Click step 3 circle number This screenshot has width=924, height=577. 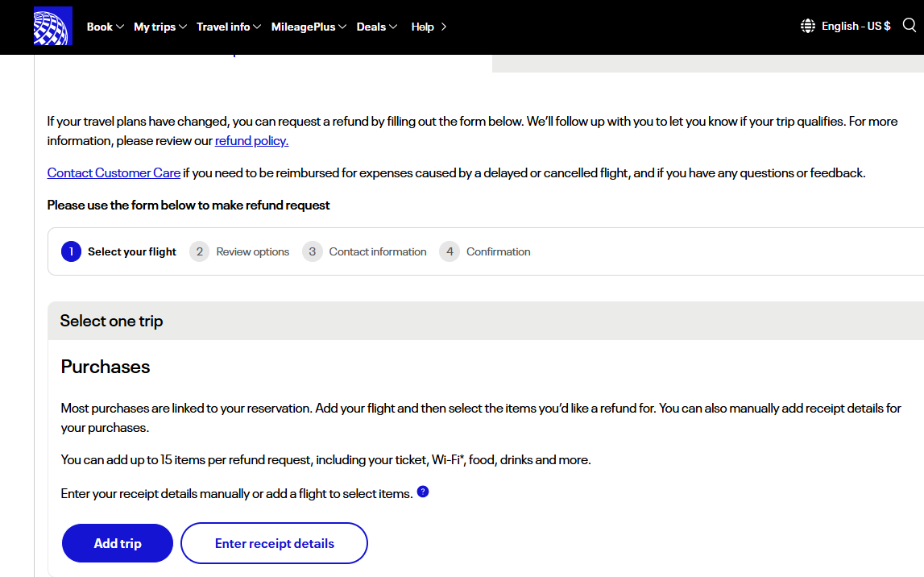[313, 251]
